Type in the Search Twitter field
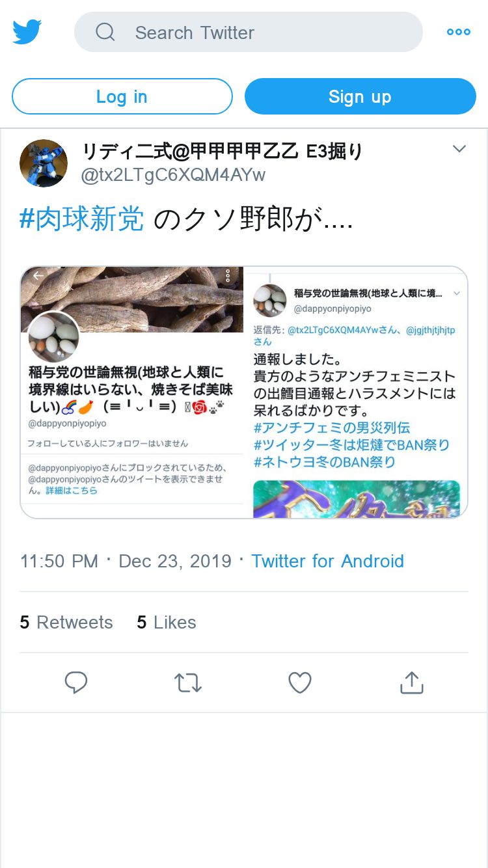Image resolution: width=488 pixels, height=868 pixels. (260, 32)
